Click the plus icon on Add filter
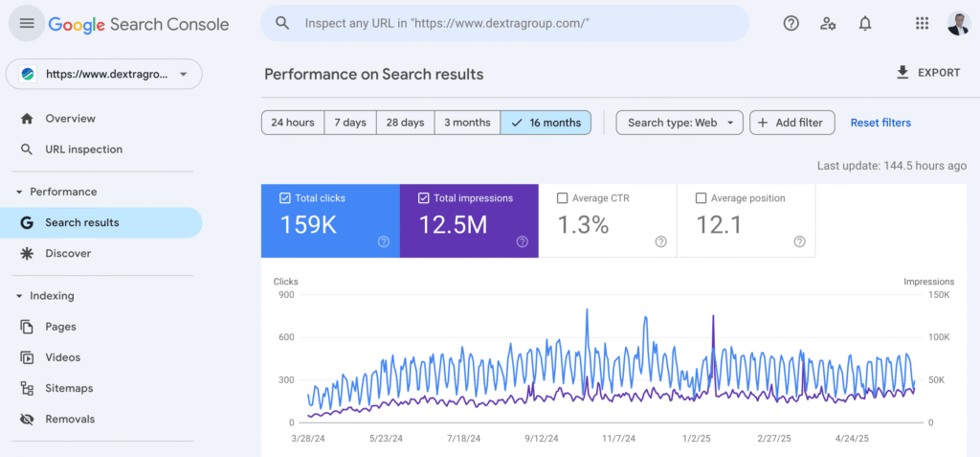Viewport: 980px width, 457px height. 763,123
